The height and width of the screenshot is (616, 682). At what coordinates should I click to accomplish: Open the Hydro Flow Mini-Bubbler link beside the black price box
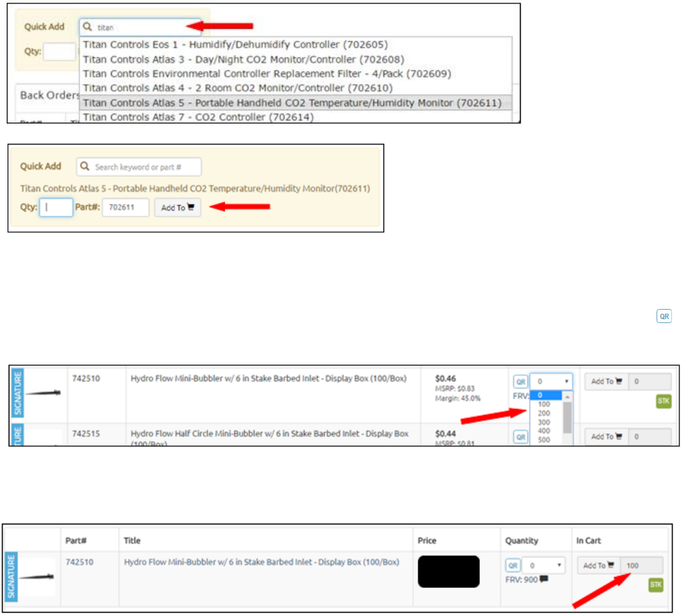coord(262,562)
